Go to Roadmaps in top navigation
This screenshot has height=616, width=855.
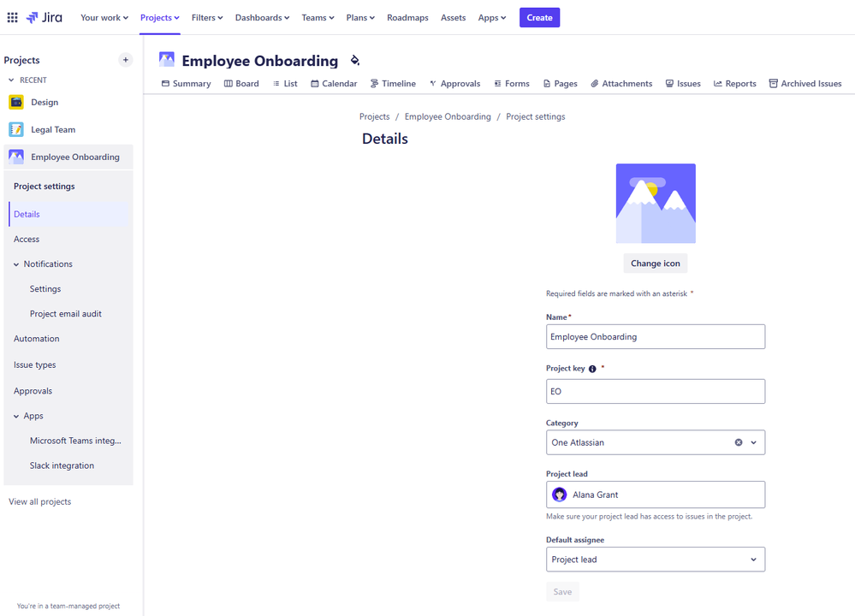(407, 17)
